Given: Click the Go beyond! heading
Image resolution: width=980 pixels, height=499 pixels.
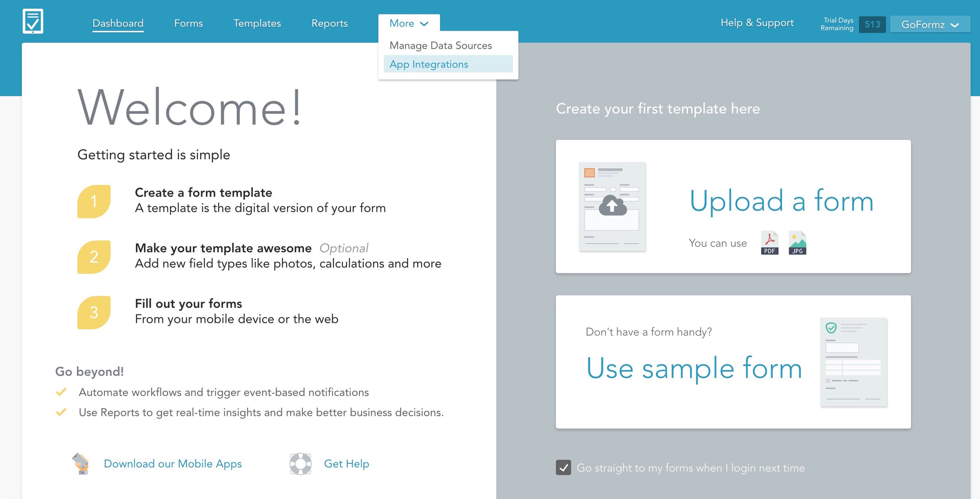Looking at the screenshot, I should 90,372.
